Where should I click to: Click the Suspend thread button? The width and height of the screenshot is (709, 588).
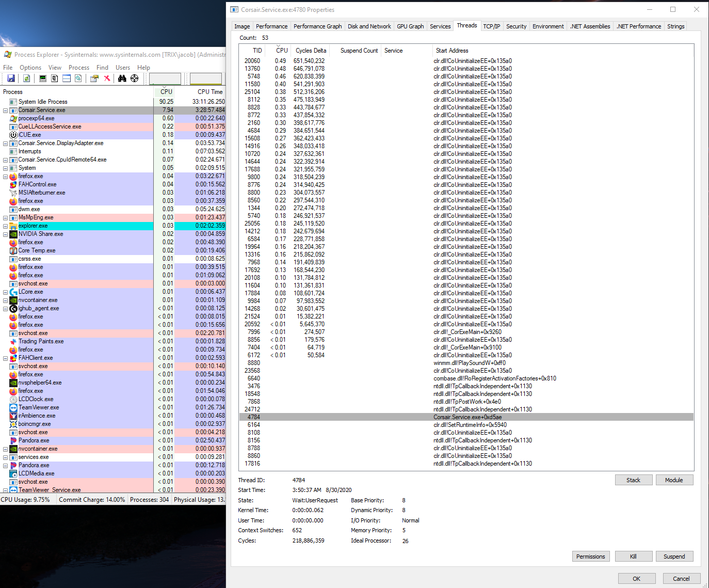[x=674, y=557]
